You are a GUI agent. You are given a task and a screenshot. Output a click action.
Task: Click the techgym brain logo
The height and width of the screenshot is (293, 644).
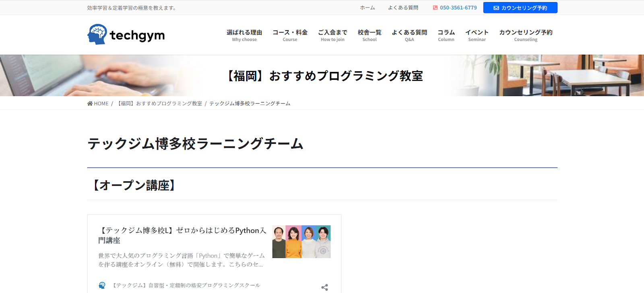pyautogui.click(x=97, y=34)
